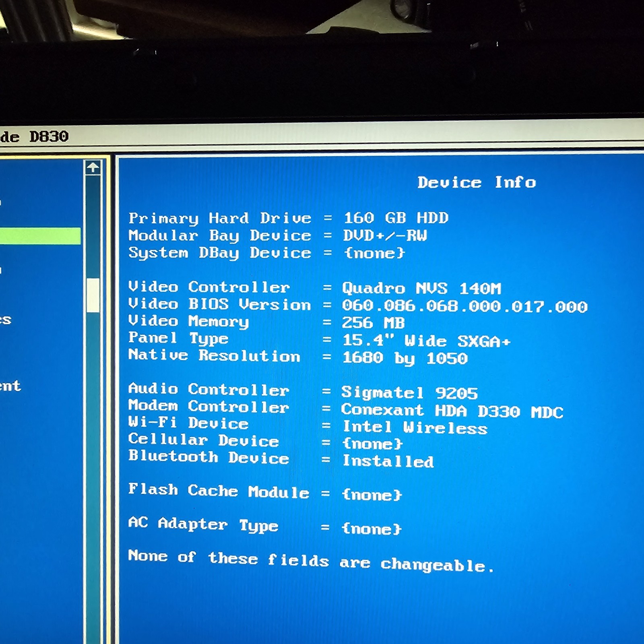Click 'Intel Wireless' value

pos(415,427)
